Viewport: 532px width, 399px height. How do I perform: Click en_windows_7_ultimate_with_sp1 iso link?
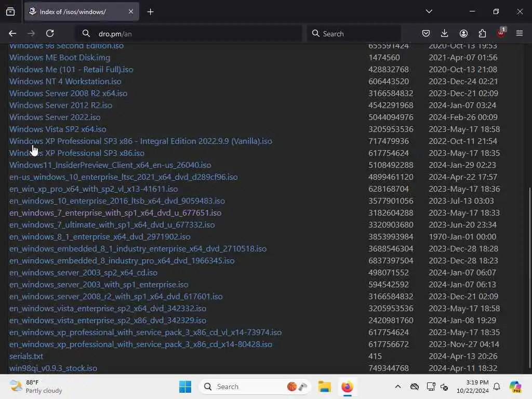(112, 224)
